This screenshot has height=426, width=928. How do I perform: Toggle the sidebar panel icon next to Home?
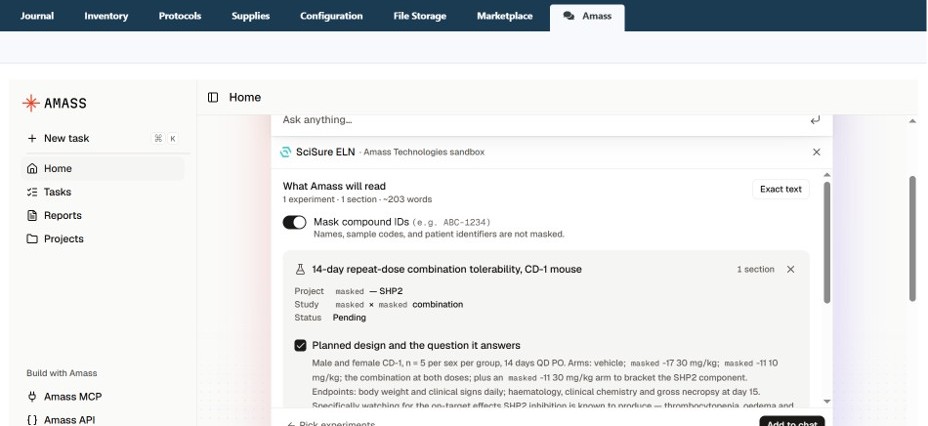(213, 98)
